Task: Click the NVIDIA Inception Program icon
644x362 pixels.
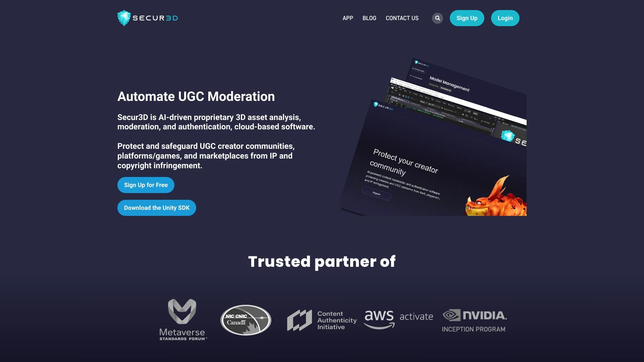Action: 475,319
